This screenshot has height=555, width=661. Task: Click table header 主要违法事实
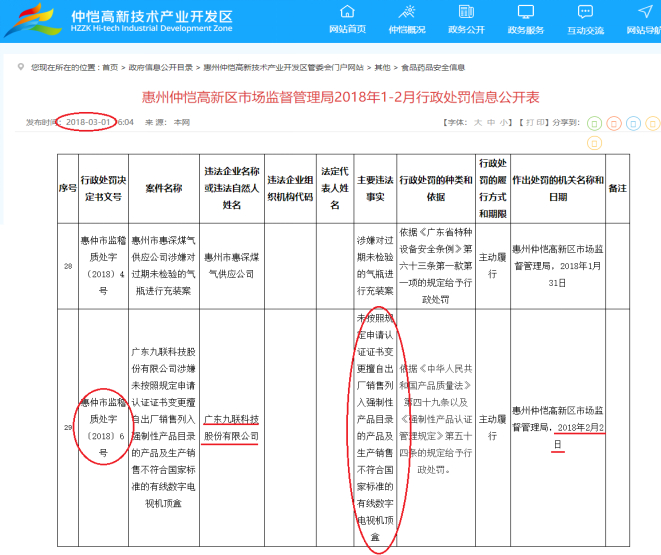click(375, 188)
